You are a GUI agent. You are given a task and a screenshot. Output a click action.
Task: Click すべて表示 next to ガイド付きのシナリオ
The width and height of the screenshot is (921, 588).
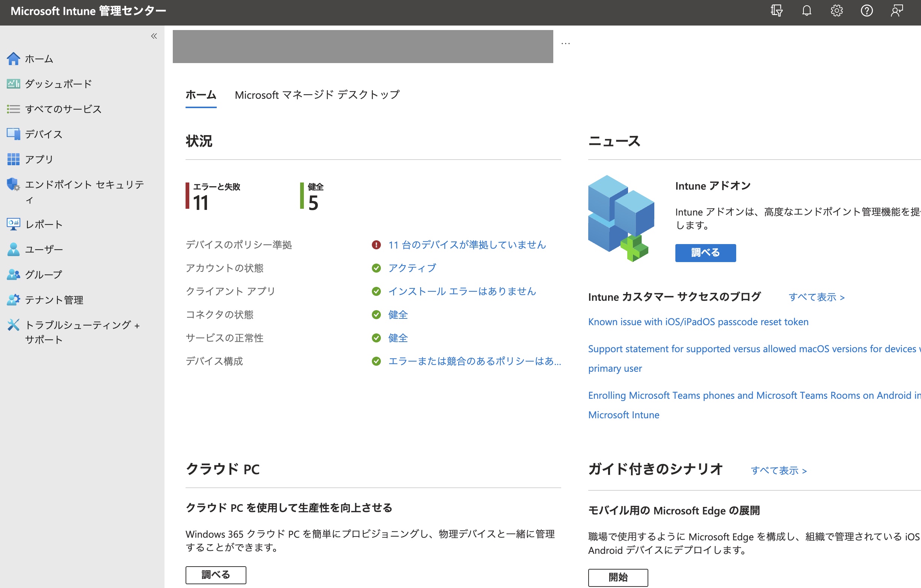[779, 470]
